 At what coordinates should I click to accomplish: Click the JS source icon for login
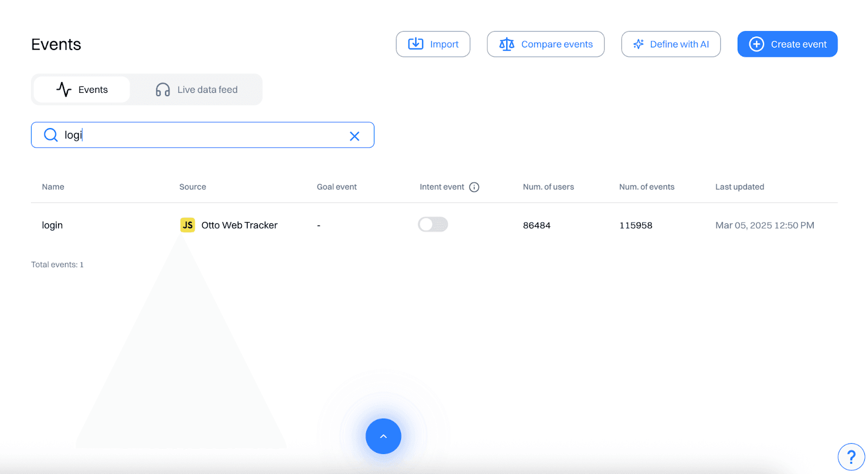click(188, 225)
